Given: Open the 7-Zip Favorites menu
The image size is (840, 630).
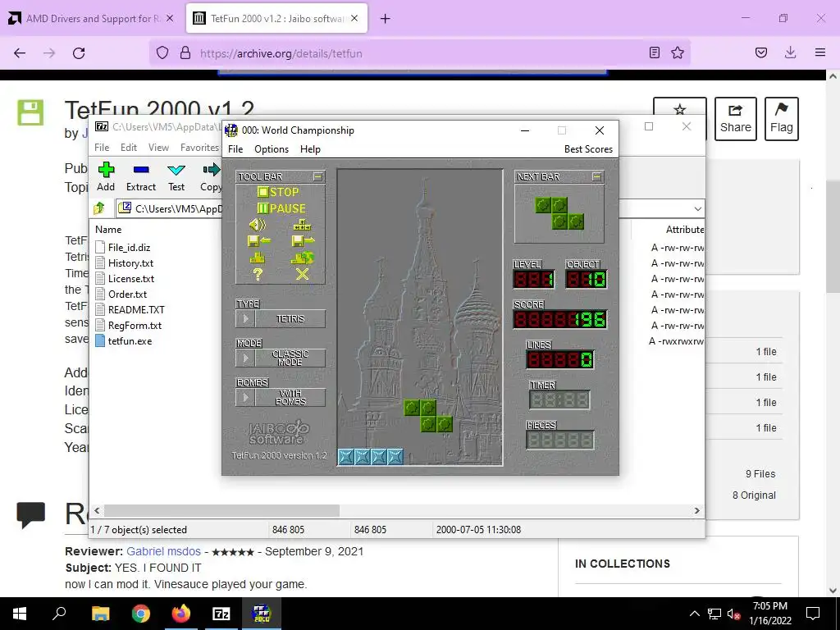Looking at the screenshot, I should (200, 148).
